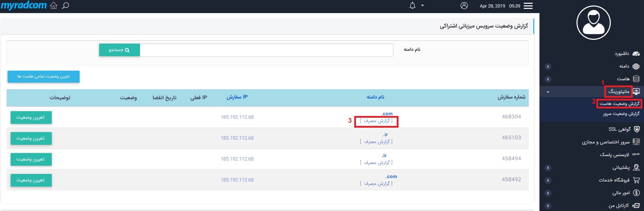Screen dimensions: 644x211
Task: Expand the host (هاست) sidebar menu arrow
Action: [548, 79]
